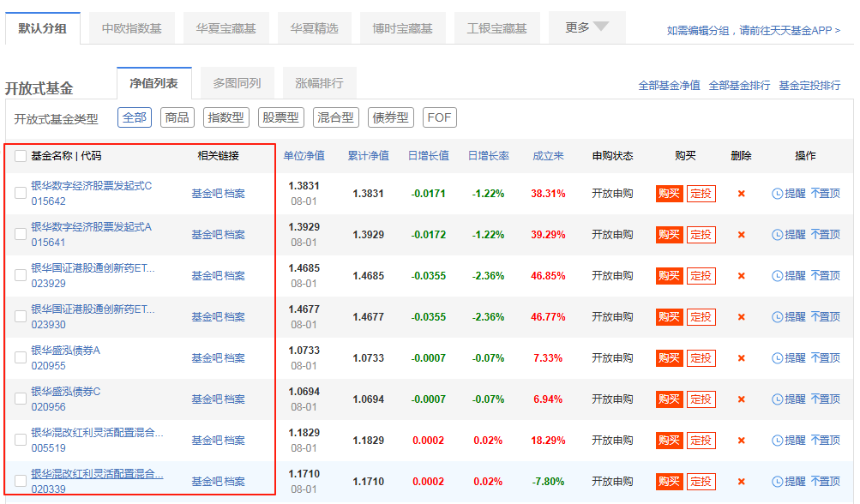
Task: Set a 提醒 reminder for 银华盛泓债券A
Action: (x=789, y=358)
